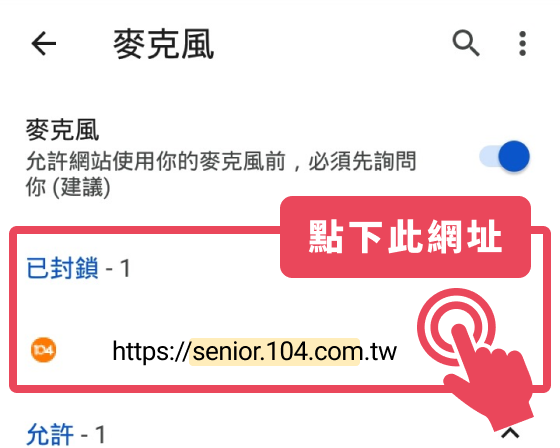Click the highlighted senior.104.com text
560x448 pixels.
pos(274,352)
